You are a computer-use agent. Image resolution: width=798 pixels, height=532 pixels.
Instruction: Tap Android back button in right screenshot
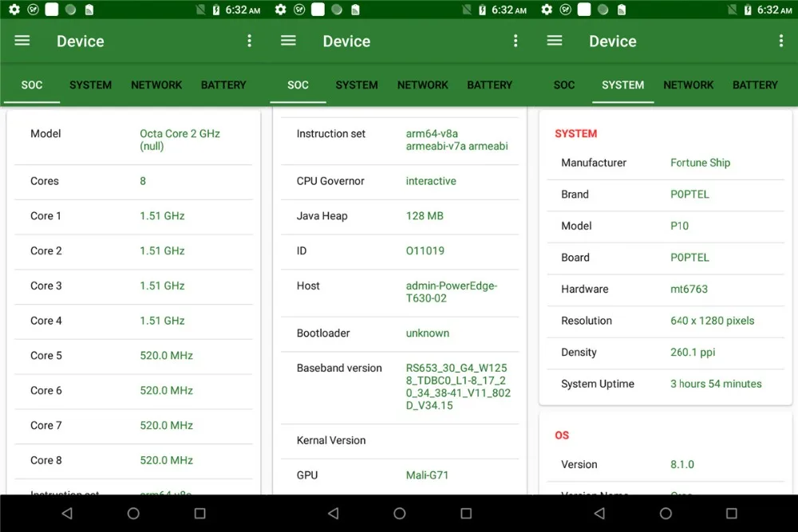(x=599, y=513)
